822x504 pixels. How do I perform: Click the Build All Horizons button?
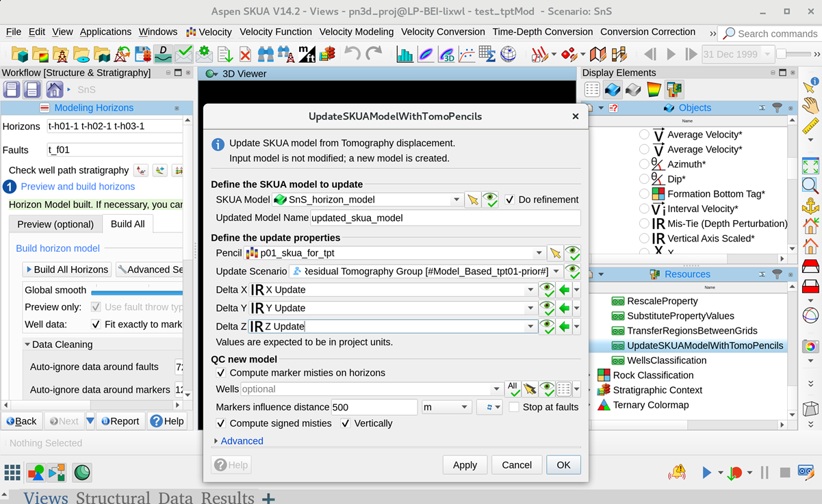(x=66, y=269)
